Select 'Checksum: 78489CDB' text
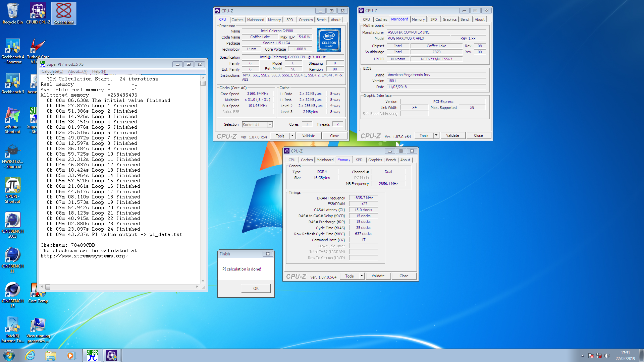This screenshot has width=644, height=362. pyautogui.click(x=68, y=245)
